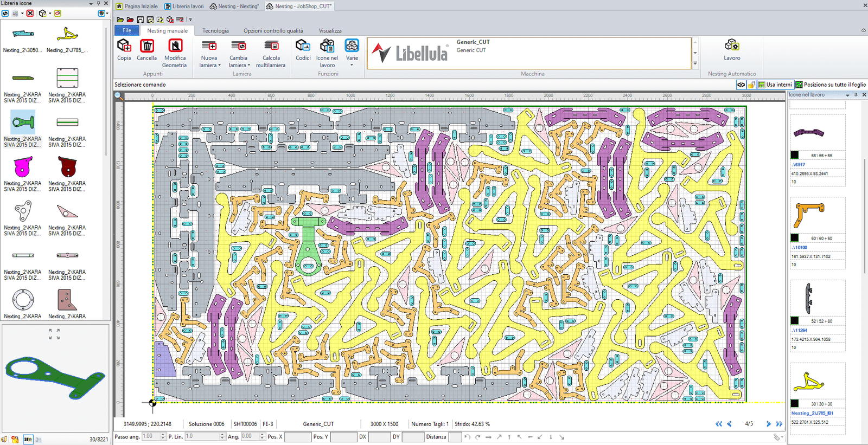Switch to the Tecnologia ribbon tab
The image size is (868, 445).
(215, 31)
